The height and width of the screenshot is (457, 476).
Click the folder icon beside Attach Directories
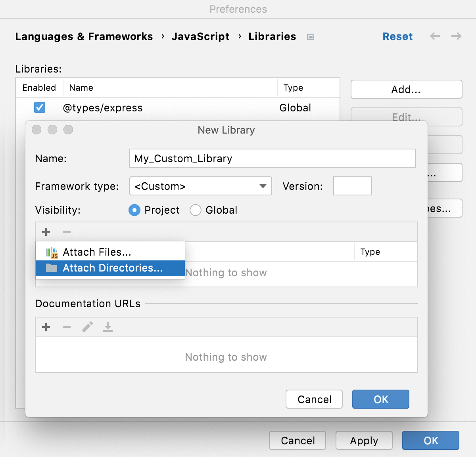click(x=52, y=268)
